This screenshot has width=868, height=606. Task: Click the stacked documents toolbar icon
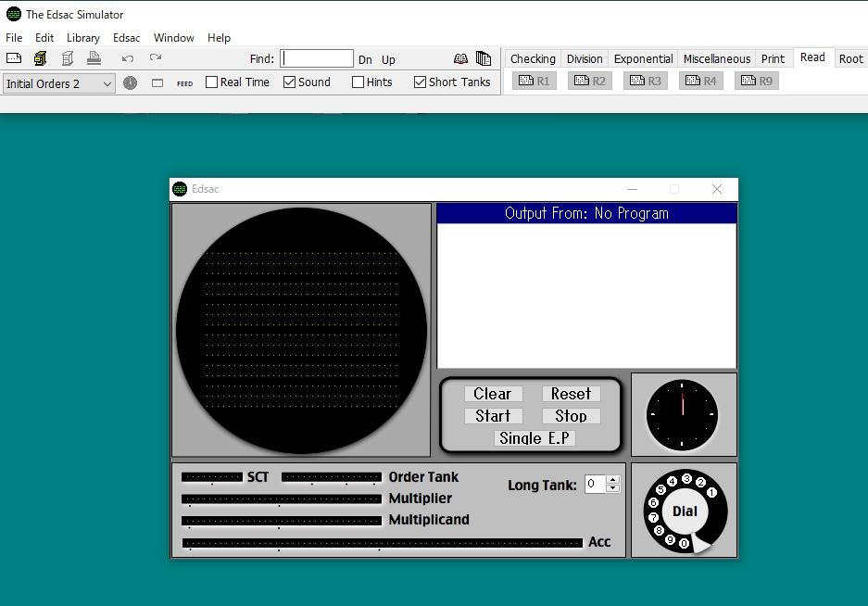click(484, 58)
